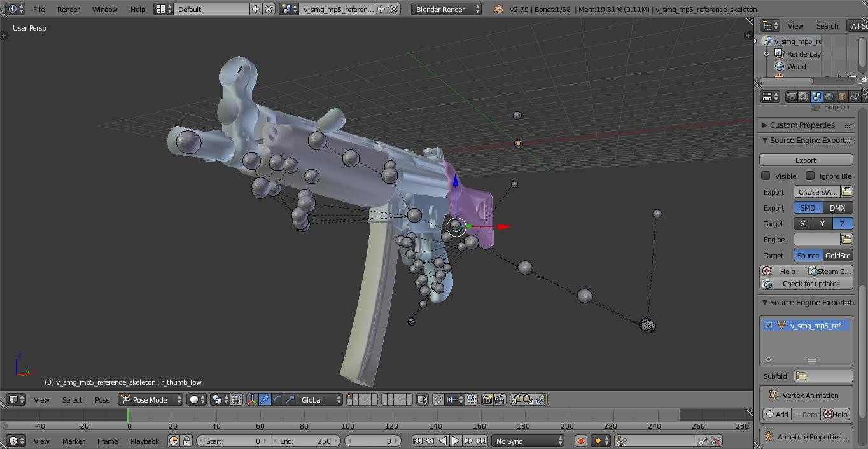Select the Render properties camera icon

click(x=791, y=96)
